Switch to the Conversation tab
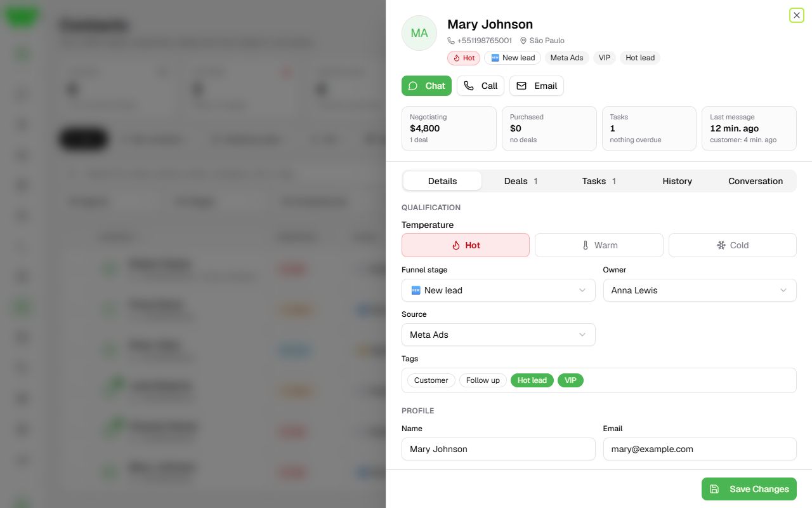This screenshot has width=812, height=508. point(756,181)
